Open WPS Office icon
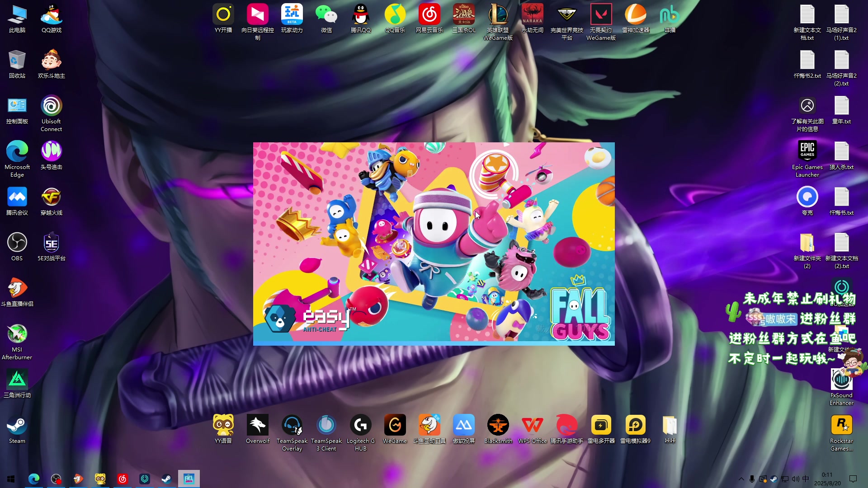 (x=533, y=430)
